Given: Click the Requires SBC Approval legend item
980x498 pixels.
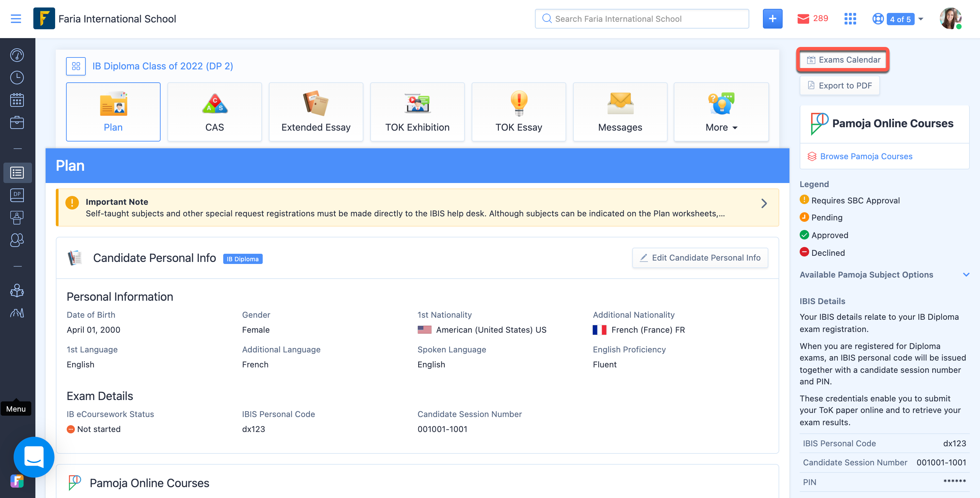Looking at the screenshot, I should tap(850, 200).
